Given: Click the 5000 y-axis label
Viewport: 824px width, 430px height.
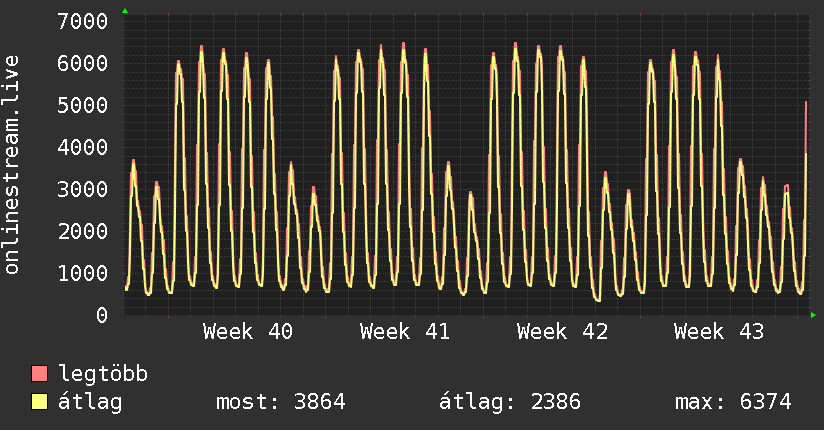Looking at the screenshot, I should tap(83, 105).
